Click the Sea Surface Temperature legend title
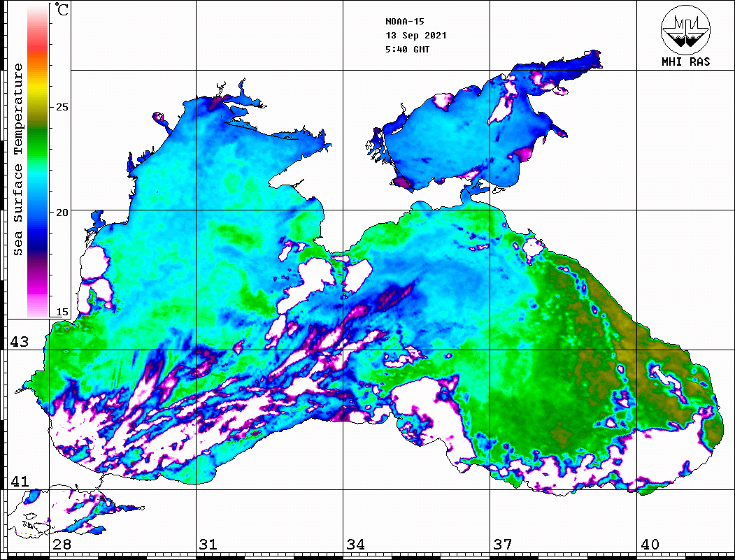The image size is (735, 560). pyautogui.click(x=17, y=159)
